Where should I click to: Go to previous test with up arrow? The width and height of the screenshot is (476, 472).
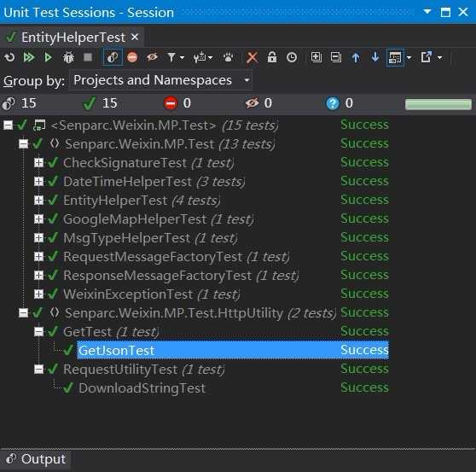coord(356,57)
